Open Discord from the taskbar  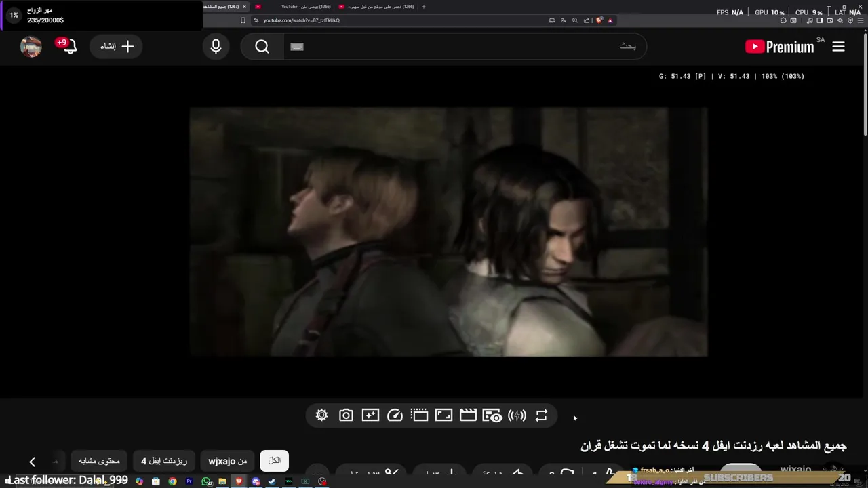pos(256,481)
